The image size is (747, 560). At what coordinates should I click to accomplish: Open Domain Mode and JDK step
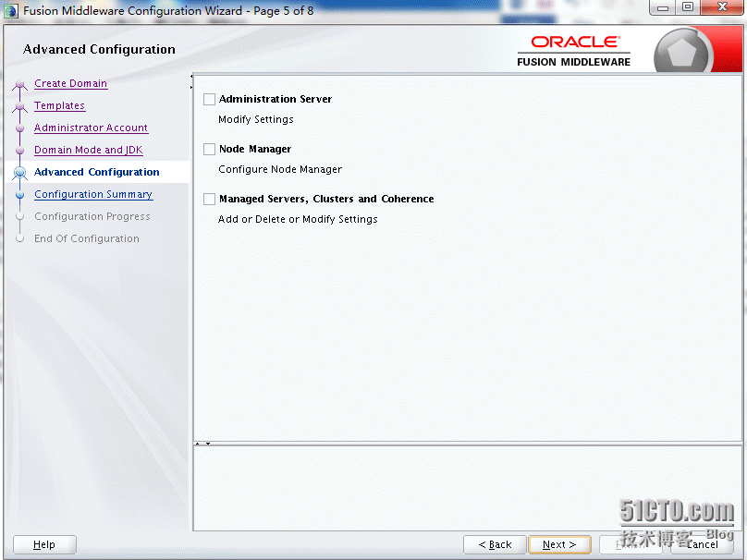[x=89, y=150]
